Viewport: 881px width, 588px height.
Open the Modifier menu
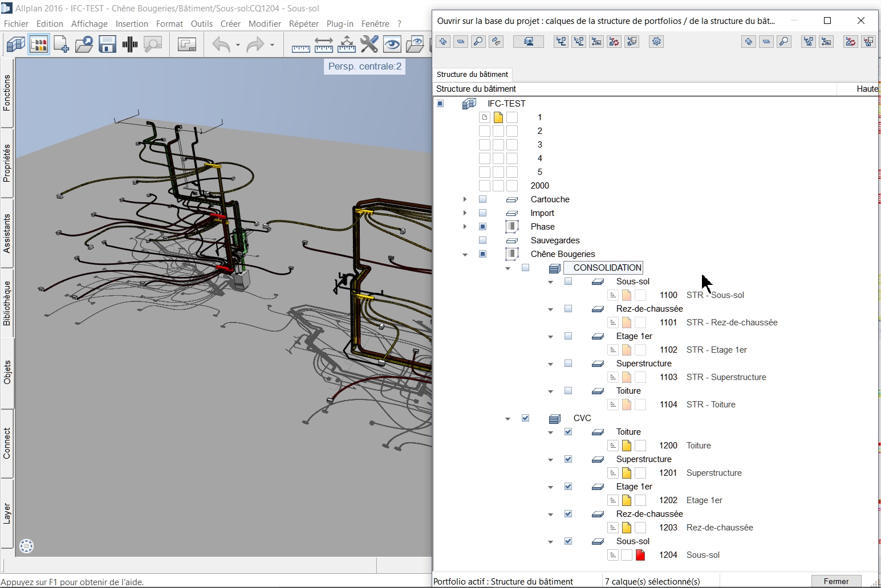coord(265,24)
